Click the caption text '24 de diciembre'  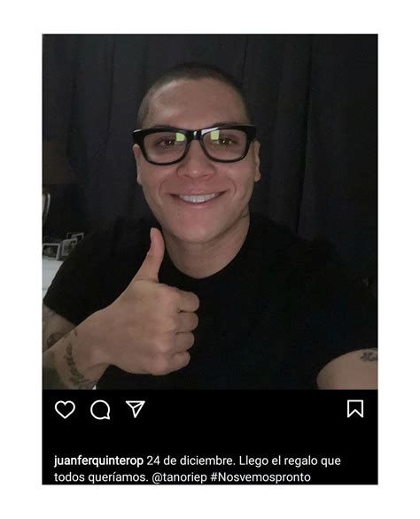pos(191,461)
